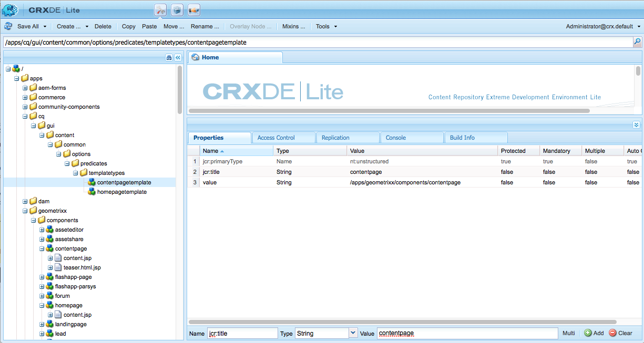Image resolution: width=644 pixels, height=343 pixels.
Task: Click the binoculars search icon in tree panel
Action: click(x=169, y=58)
